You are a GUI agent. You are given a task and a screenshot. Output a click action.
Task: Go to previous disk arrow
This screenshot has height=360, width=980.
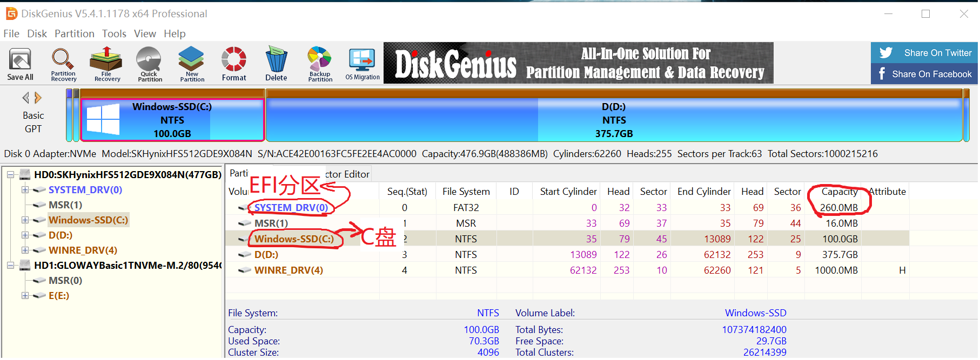click(x=25, y=98)
